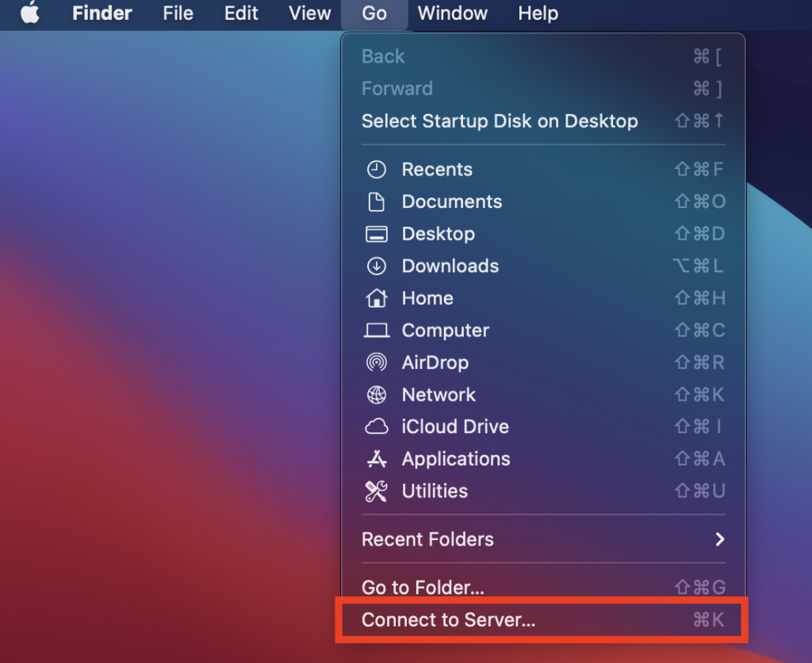Click the Desktop icon in Go menu
This screenshot has height=663, width=812.
tap(377, 234)
